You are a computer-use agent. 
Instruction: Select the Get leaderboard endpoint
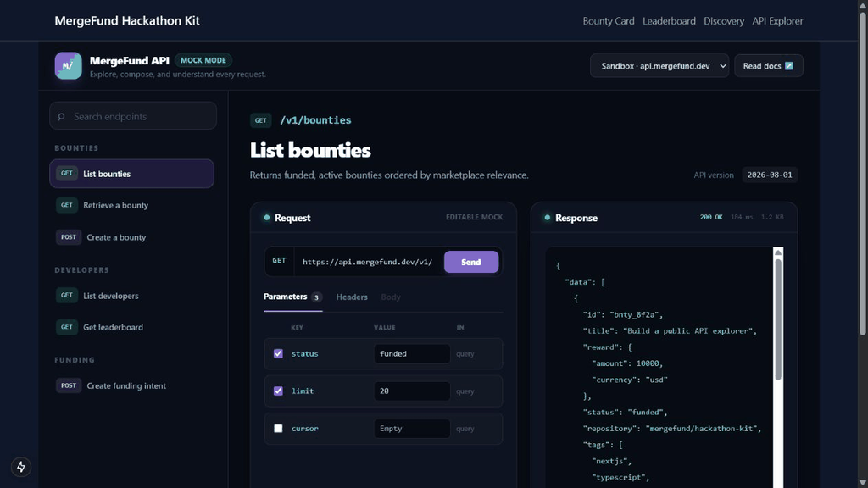click(131, 327)
